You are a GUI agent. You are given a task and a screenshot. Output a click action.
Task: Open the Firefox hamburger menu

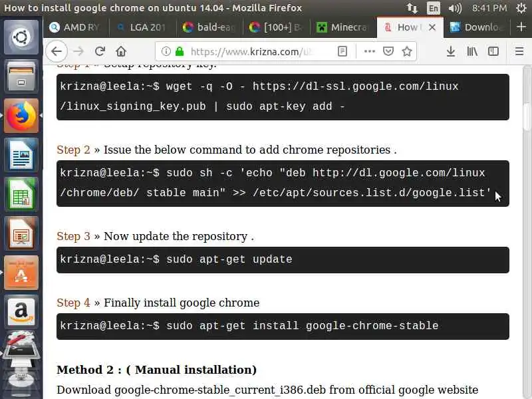(x=519, y=52)
